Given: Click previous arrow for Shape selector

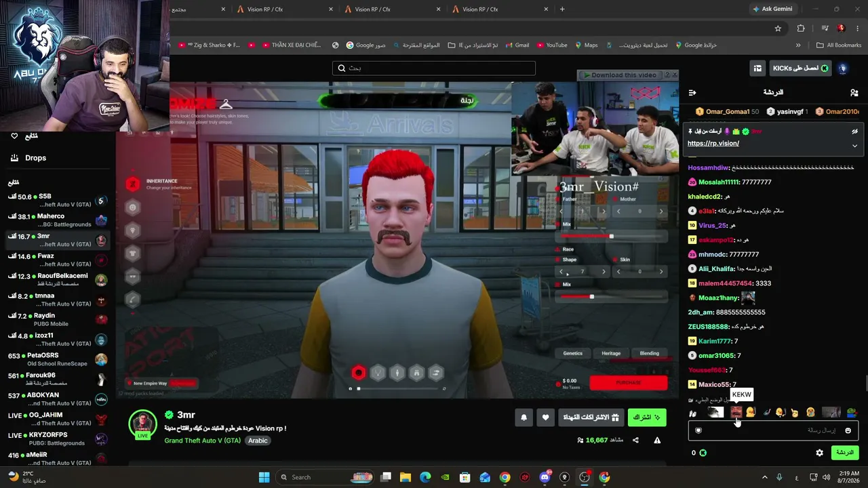Looking at the screenshot, I should [561, 272].
